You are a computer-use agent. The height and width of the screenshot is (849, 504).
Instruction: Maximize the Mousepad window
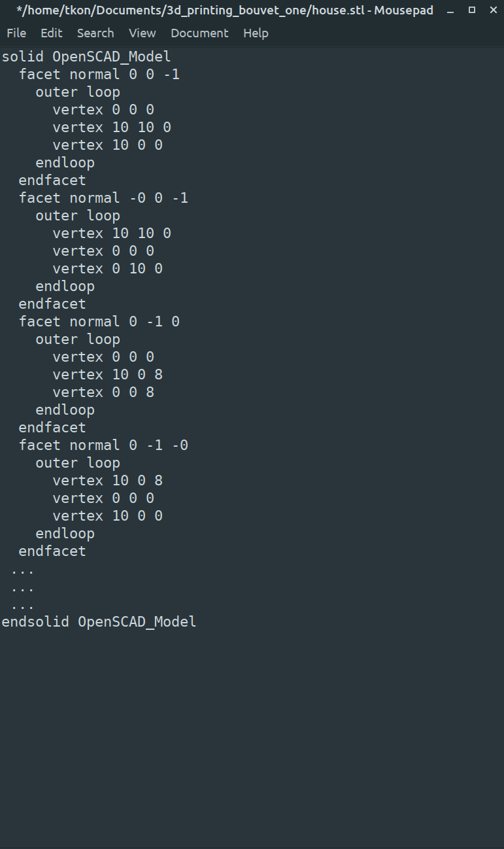click(472, 10)
